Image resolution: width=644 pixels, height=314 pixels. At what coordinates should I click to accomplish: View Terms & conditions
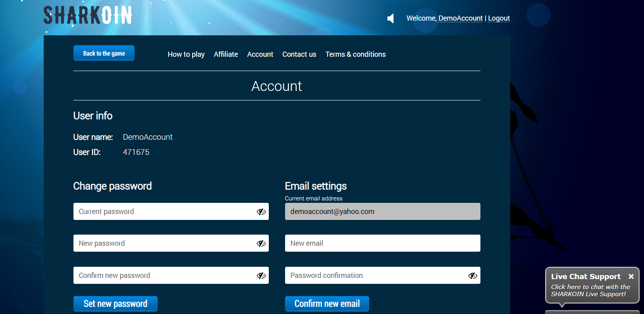356,54
